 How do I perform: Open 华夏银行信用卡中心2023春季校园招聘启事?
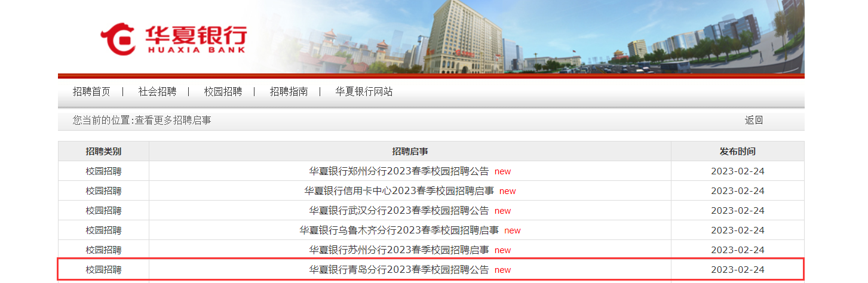point(398,191)
